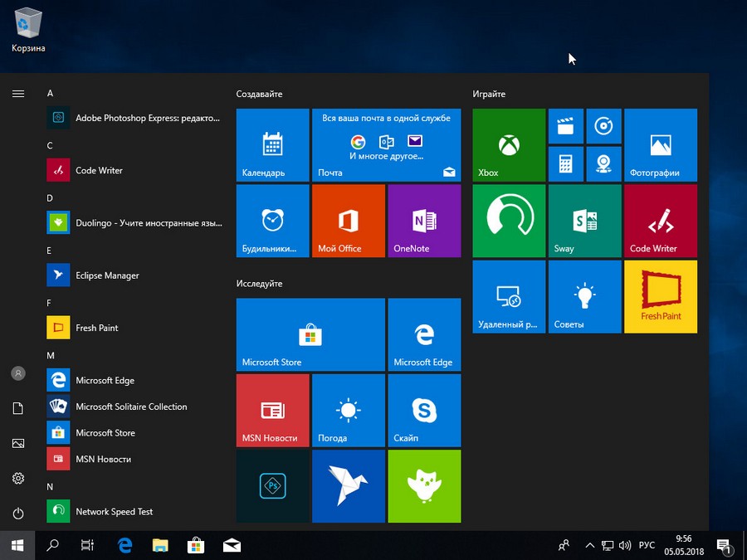Screen dimensions: 747x560
Task: Open the Xbox tile
Action: pyautogui.click(x=509, y=145)
